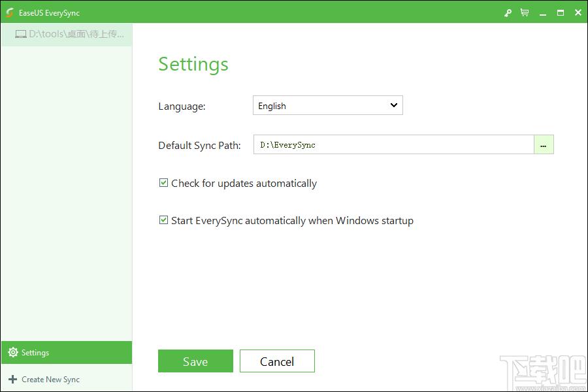Uncheck Check for updates automatically
Viewport: 588px width, 392px height.
pos(164,184)
